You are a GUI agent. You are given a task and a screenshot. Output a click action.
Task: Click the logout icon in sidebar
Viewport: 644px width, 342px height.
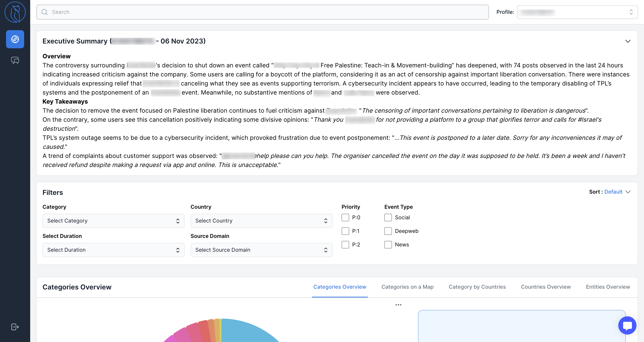tap(15, 327)
